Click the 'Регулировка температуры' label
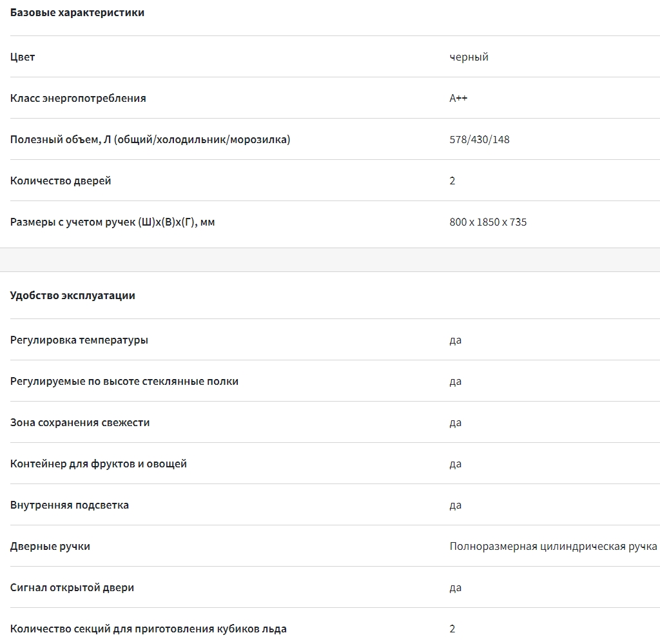Screen dimensions: 660x644 pos(79,340)
